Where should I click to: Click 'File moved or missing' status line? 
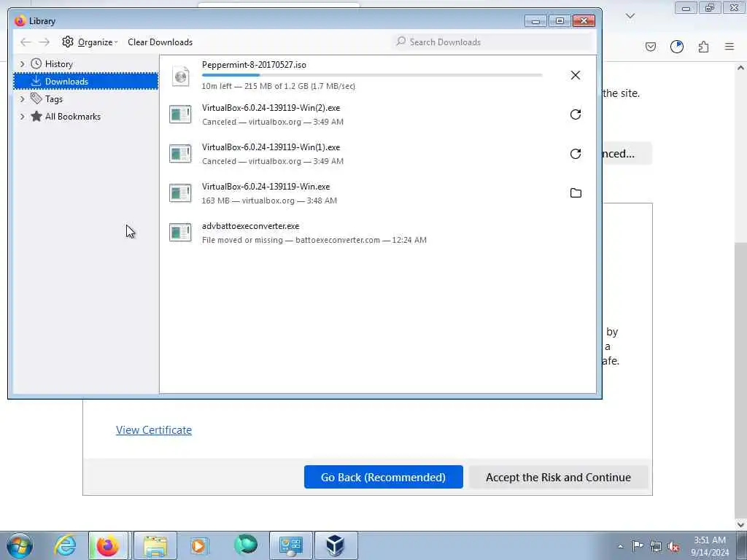click(314, 240)
